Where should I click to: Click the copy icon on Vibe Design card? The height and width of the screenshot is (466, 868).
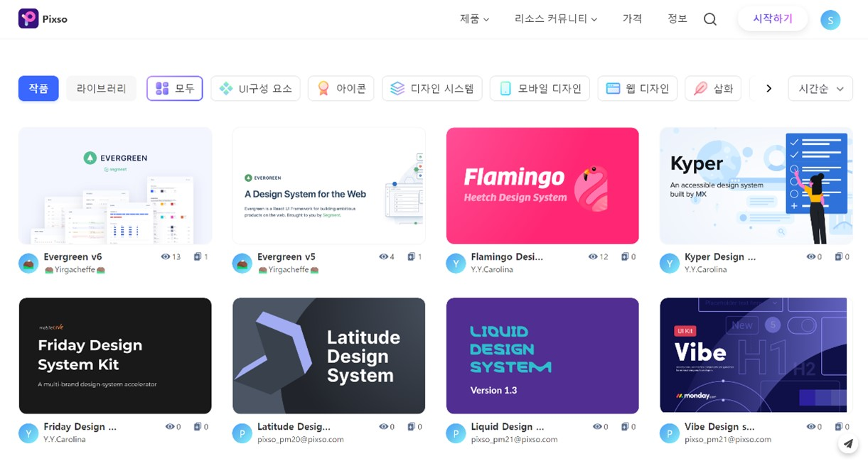point(839,427)
